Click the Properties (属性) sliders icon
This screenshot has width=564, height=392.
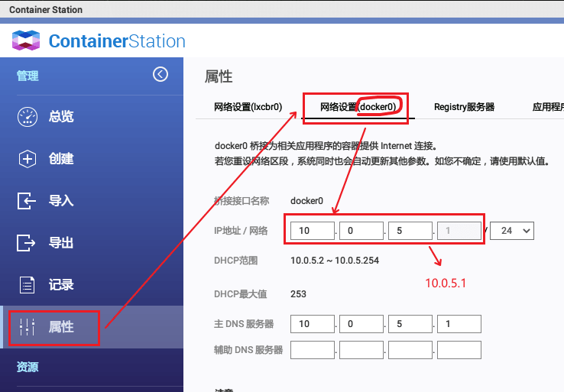click(x=28, y=327)
